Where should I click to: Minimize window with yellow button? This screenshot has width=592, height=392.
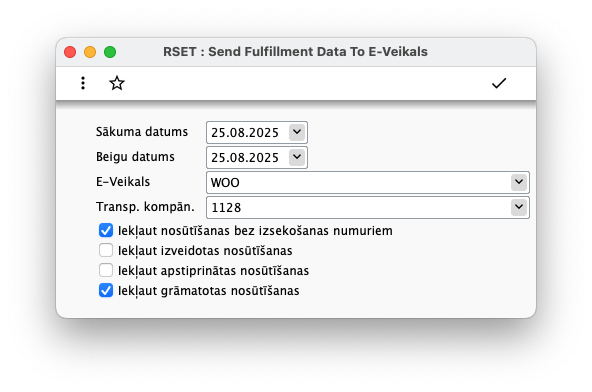click(x=90, y=52)
